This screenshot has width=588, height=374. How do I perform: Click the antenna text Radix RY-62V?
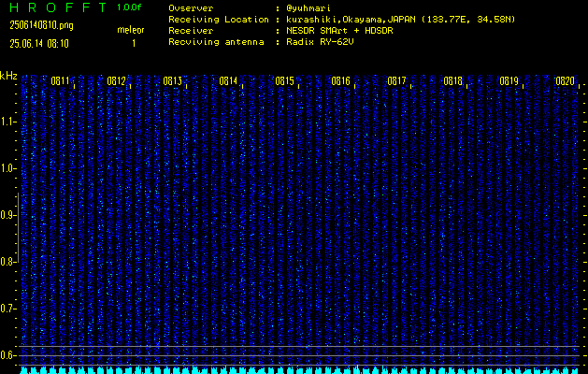click(320, 42)
